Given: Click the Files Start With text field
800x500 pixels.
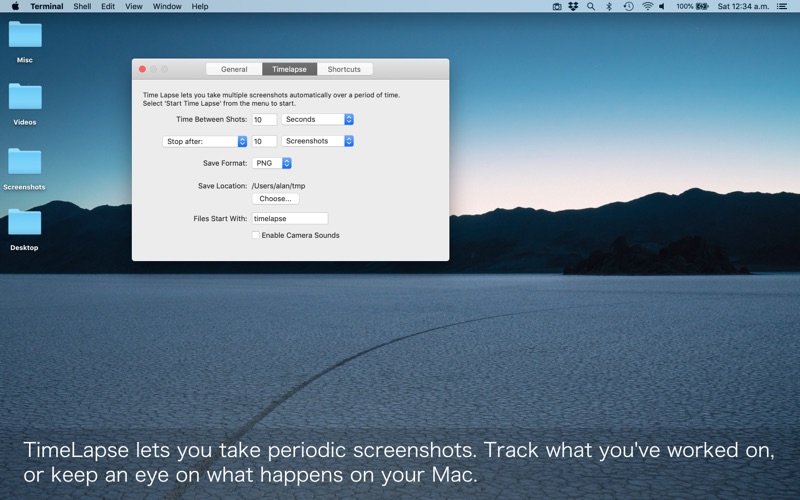Looking at the screenshot, I should coord(290,218).
